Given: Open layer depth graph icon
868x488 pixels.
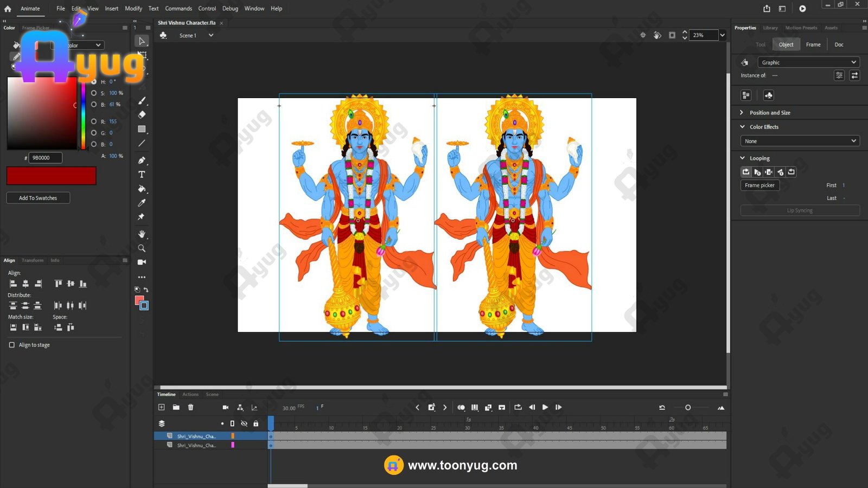Looking at the screenshot, I should (254, 407).
